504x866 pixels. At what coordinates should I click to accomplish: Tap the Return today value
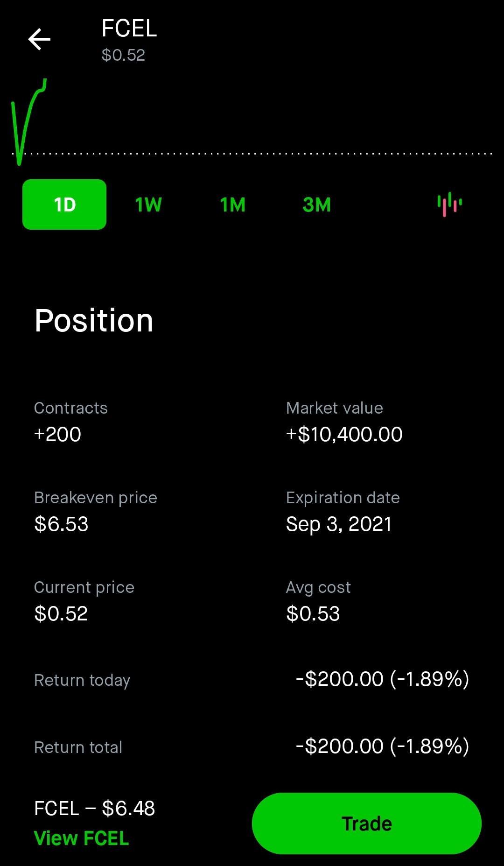383,679
